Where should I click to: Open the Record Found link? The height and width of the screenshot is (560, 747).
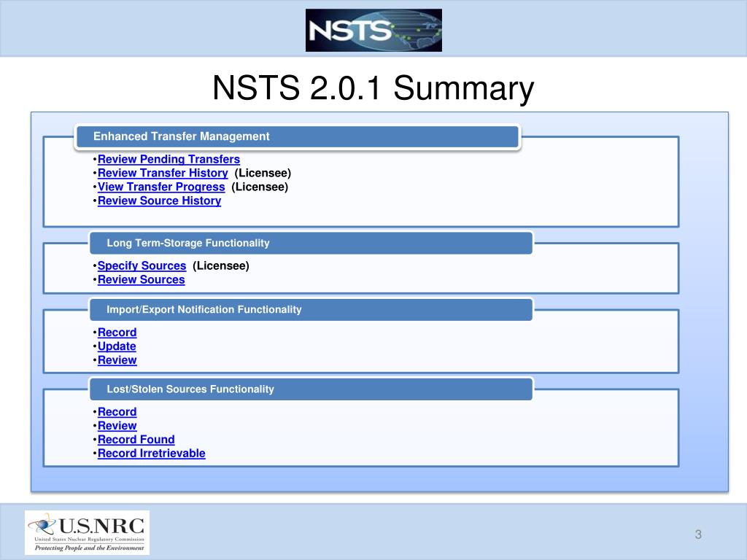[136, 440]
